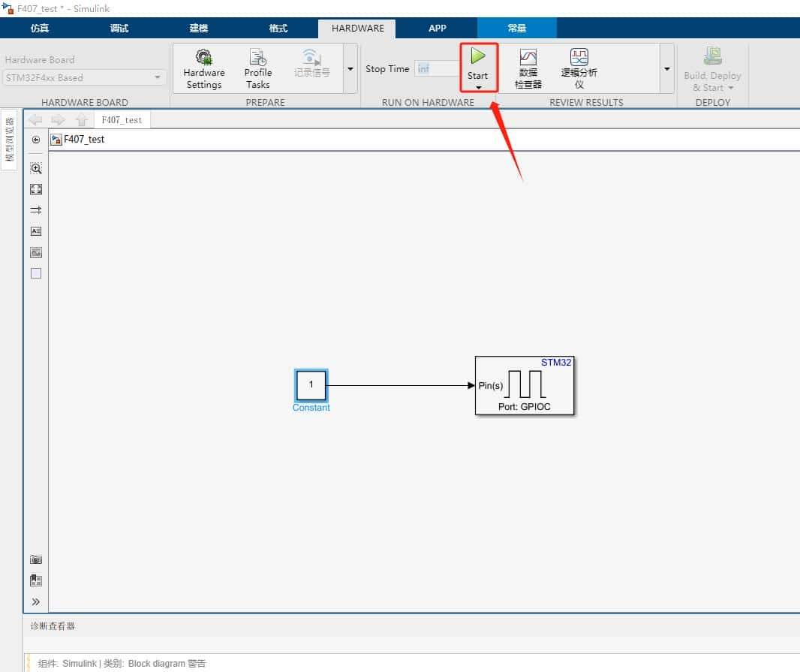
Task: Open Hardware Settings from the toolbar
Action: point(203,68)
